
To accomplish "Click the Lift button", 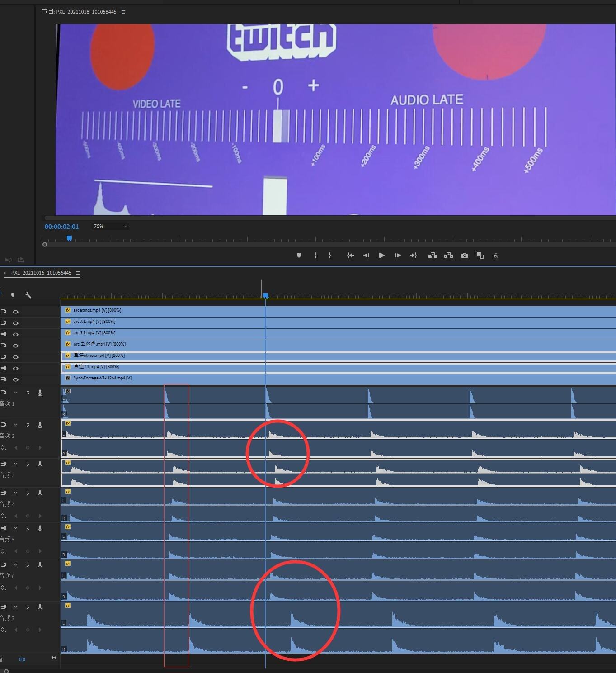I will point(433,256).
